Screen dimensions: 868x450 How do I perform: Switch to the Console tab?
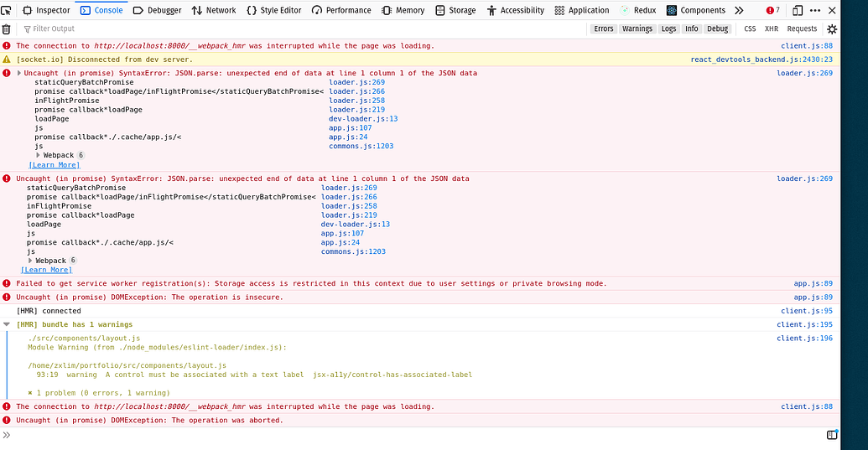(101, 10)
